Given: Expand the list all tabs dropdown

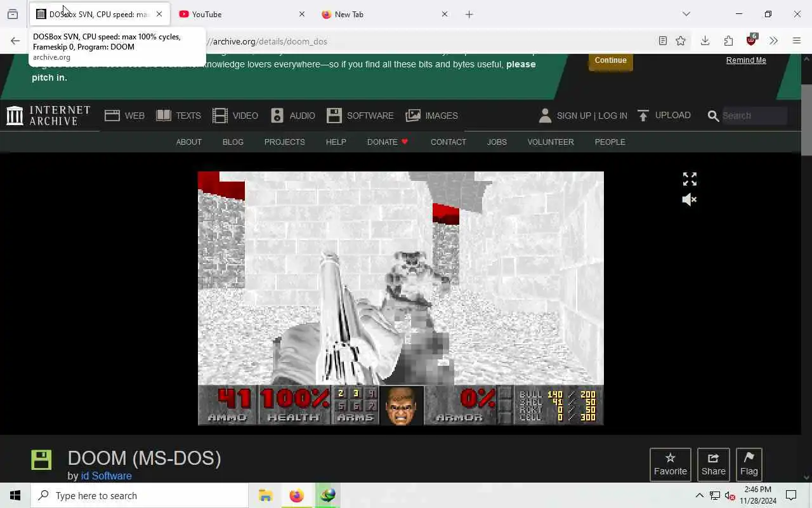Looking at the screenshot, I should 686,14.
